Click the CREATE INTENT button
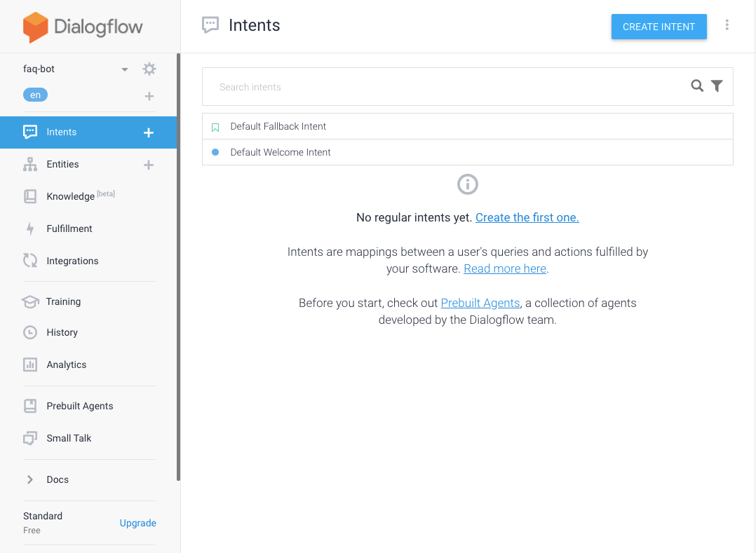 point(659,27)
